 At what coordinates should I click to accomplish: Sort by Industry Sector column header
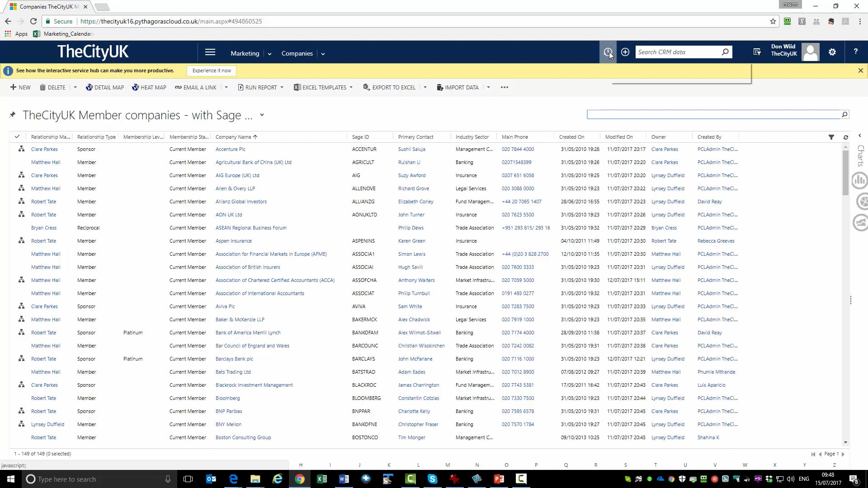472,137
